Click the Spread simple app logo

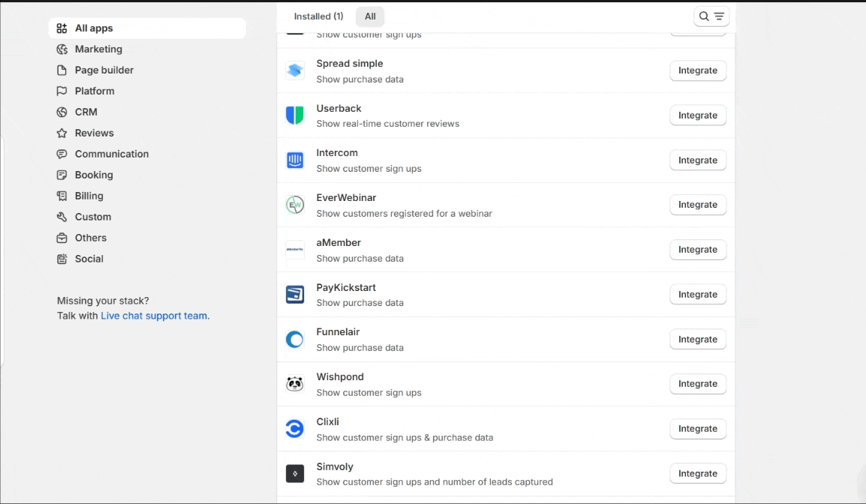[295, 70]
